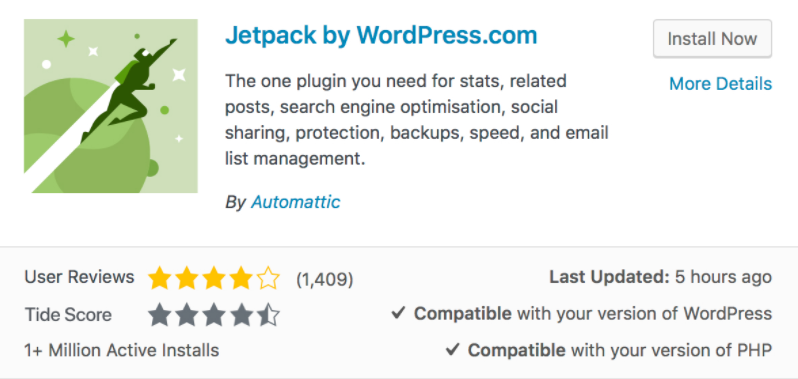The width and height of the screenshot is (798, 379).
Task: Click the Last Updated 5 hours ago text
Action: 661,277
